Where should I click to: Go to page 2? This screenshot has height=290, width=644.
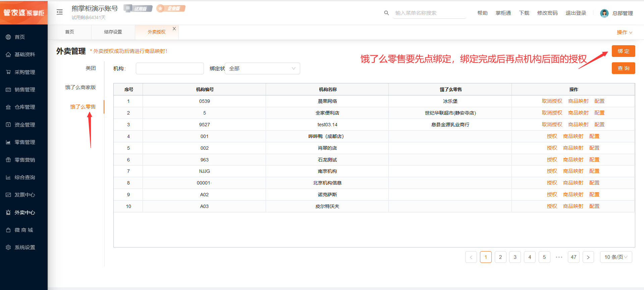pos(500,257)
